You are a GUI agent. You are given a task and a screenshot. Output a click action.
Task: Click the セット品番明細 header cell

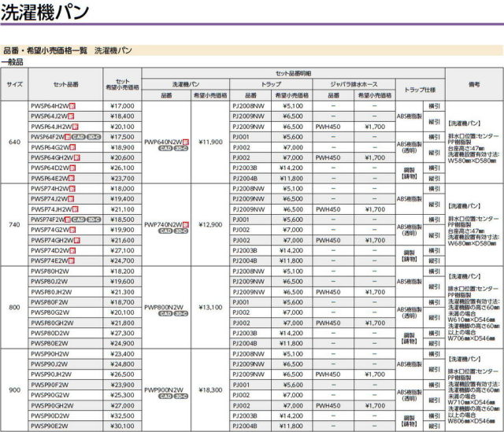[294, 73]
